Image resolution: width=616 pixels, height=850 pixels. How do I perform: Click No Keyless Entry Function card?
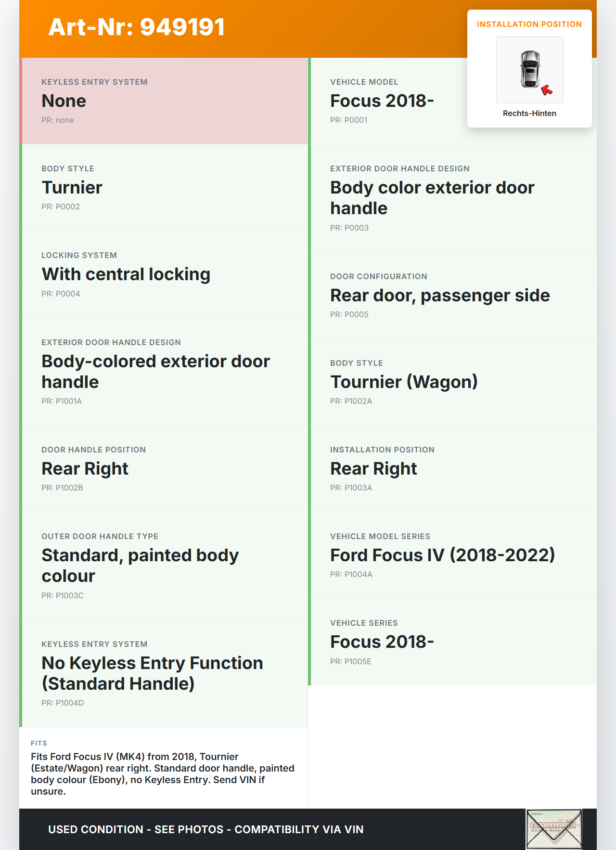165,673
